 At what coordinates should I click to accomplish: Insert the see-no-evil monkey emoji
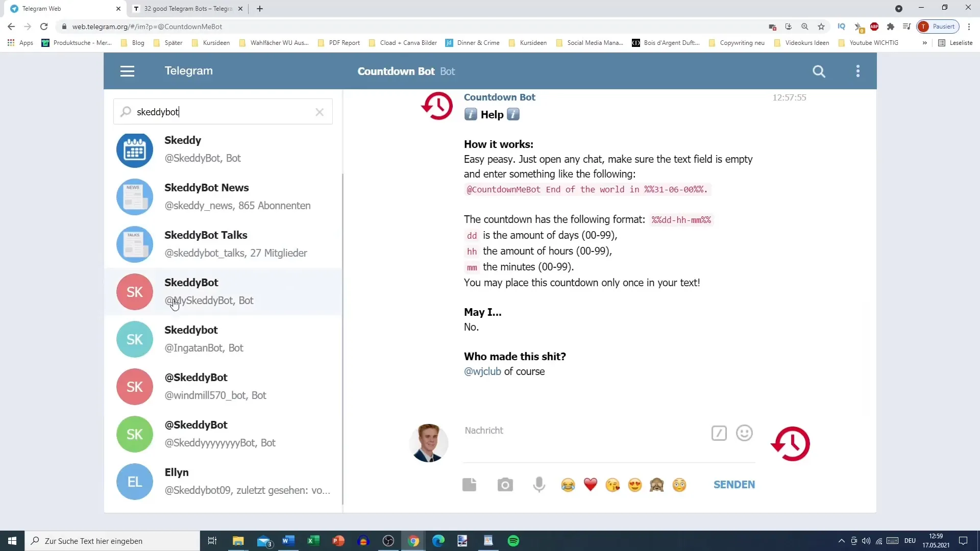tap(657, 485)
